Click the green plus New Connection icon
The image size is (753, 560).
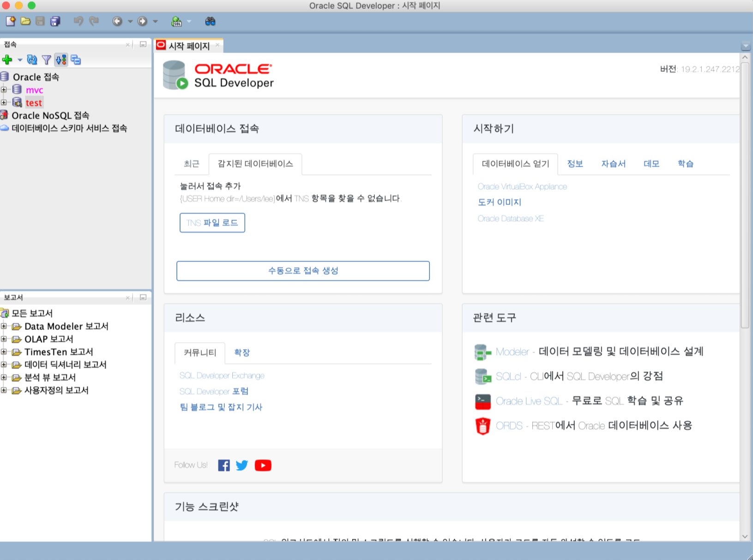[x=7, y=60]
